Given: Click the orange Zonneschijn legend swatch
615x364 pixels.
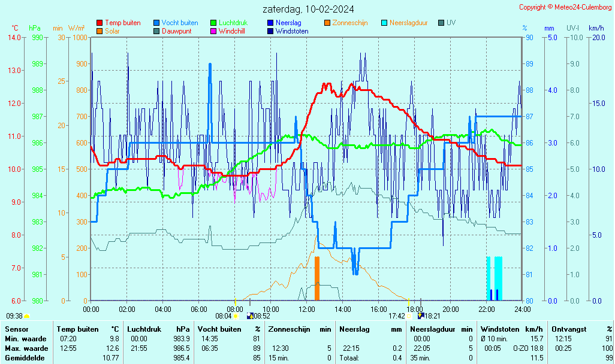Looking at the screenshot, I should (327, 23).
